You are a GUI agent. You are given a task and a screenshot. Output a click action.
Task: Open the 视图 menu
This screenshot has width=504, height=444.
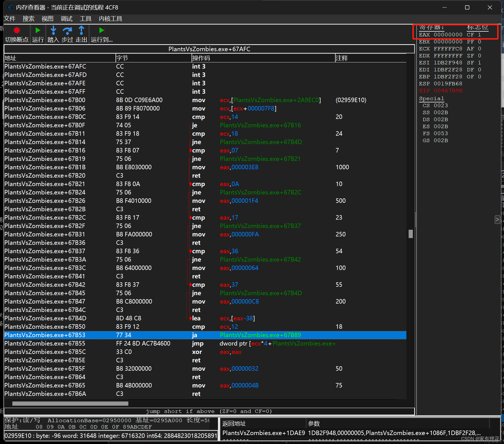click(48, 19)
